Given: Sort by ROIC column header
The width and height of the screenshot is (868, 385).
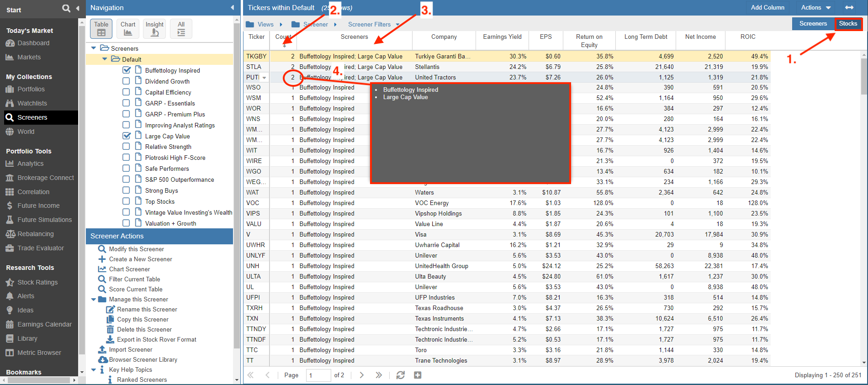Looking at the screenshot, I should [748, 37].
